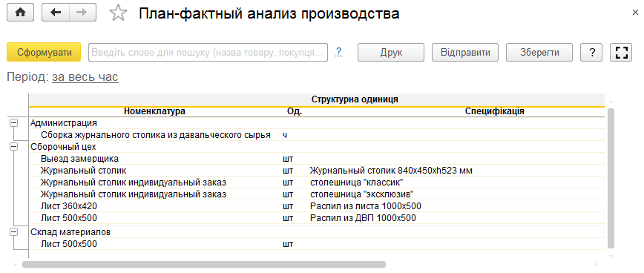The height and width of the screenshot is (273, 644).
Task: Click the Специфікація column header
Action: point(494,111)
